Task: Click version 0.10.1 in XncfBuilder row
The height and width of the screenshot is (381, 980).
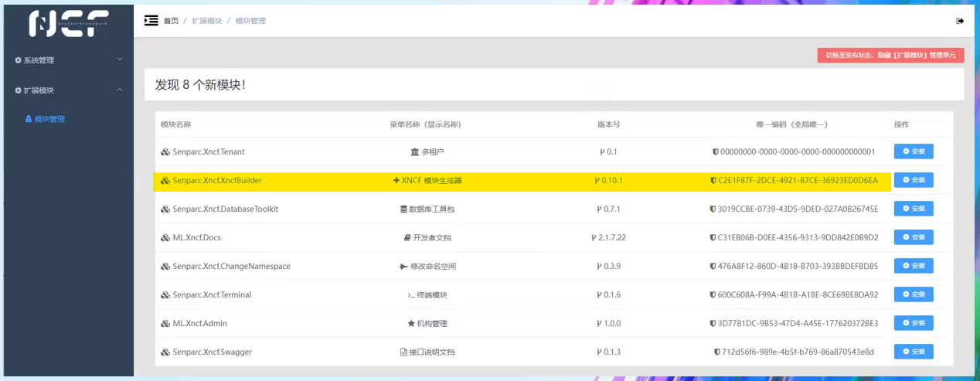Action: (x=612, y=181)
